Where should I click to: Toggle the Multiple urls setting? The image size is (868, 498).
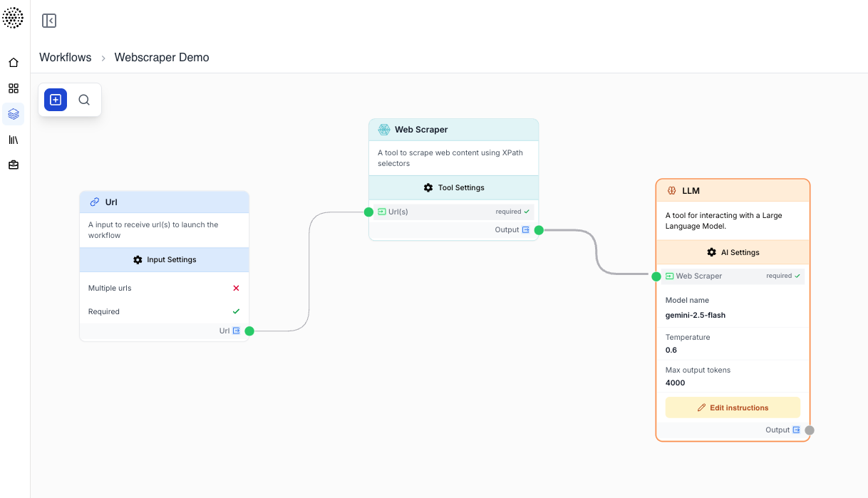coord(236,288)
